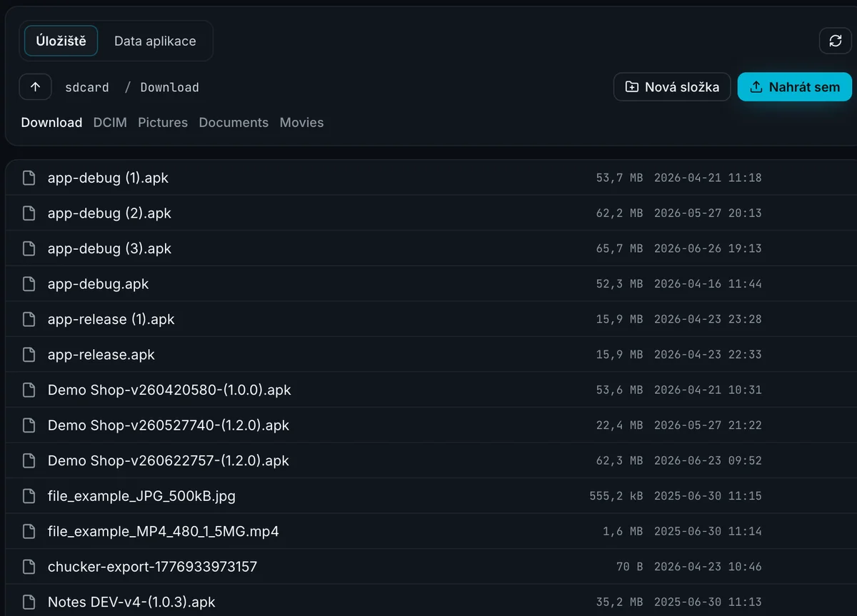Click the refresh icon button

[835, 41]
